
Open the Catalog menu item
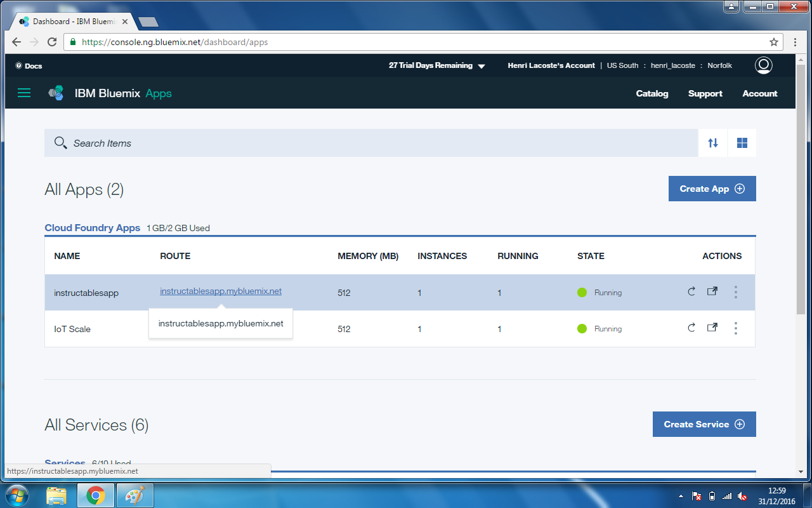pyautogui.click(x=652, y=93)
